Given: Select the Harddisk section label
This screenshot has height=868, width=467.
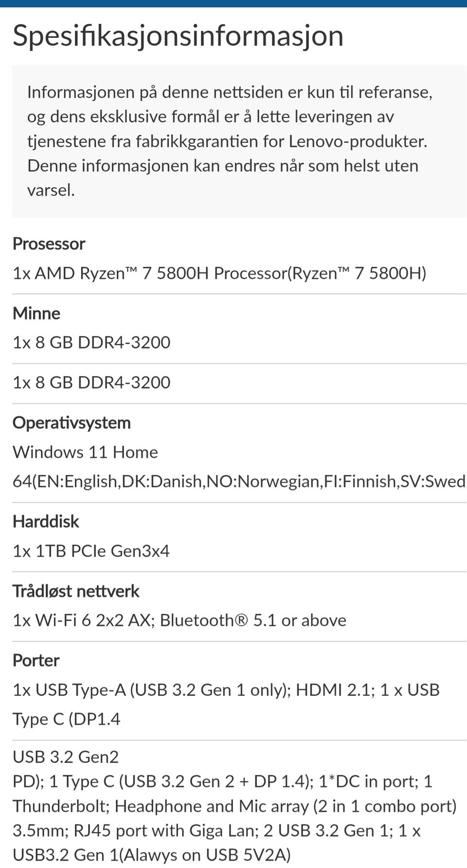Looking at the screenshot, I should (46, 521).
